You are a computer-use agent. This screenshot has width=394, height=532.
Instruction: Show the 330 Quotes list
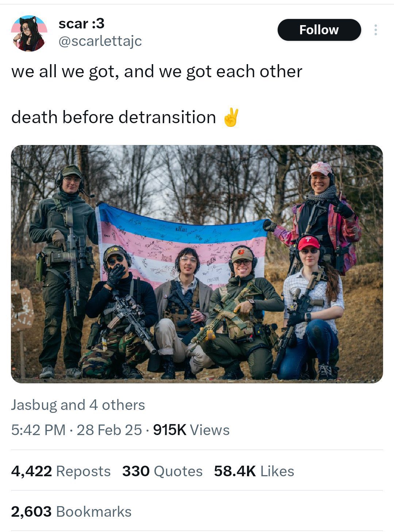(x=162, y=471)
